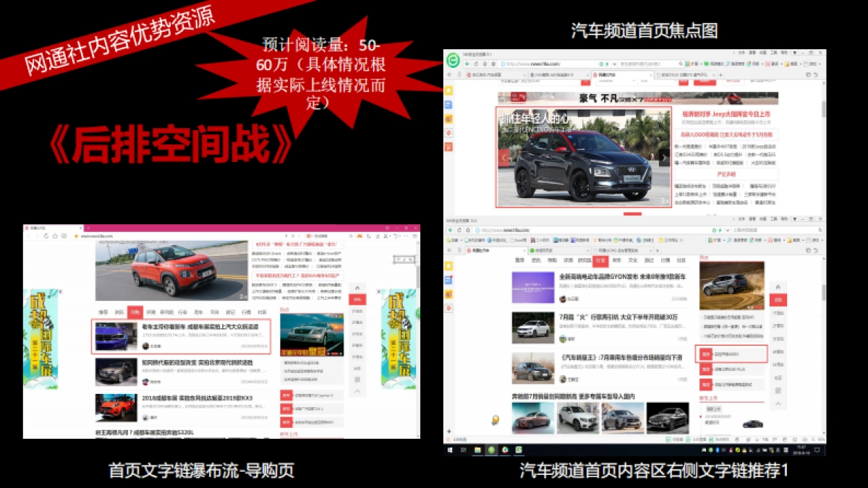This screenshot has height=488, width=868.
Task: Select the highlighted 导购 navigation tab
Action: click(x=135, y=312)
